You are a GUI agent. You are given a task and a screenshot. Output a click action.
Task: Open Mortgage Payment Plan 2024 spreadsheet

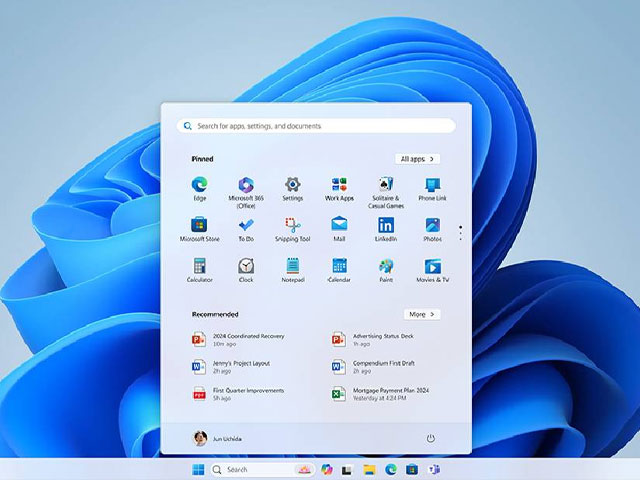[380, 394]
